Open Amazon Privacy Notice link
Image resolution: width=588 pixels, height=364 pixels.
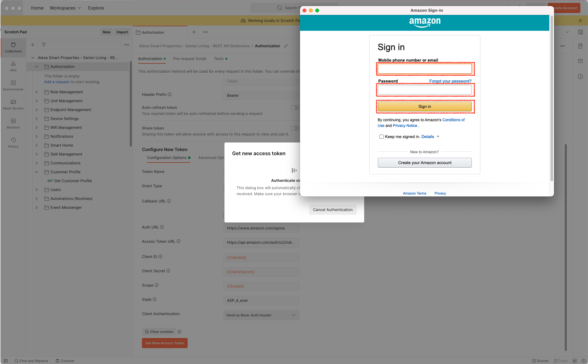pyautogui.click(x=405, y=126)
